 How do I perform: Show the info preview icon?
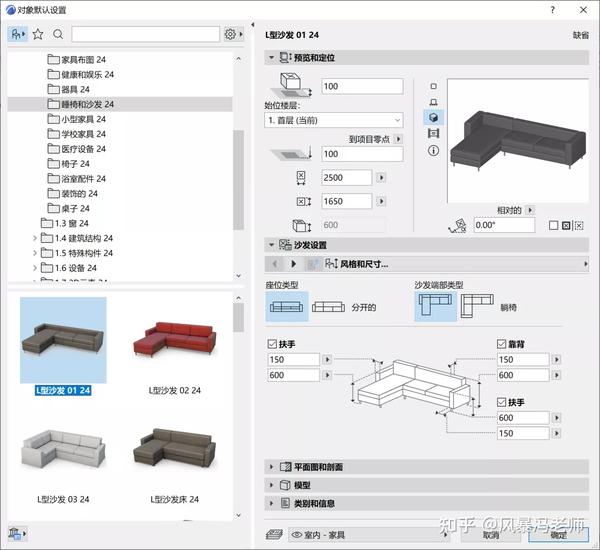tap(433, 150)
